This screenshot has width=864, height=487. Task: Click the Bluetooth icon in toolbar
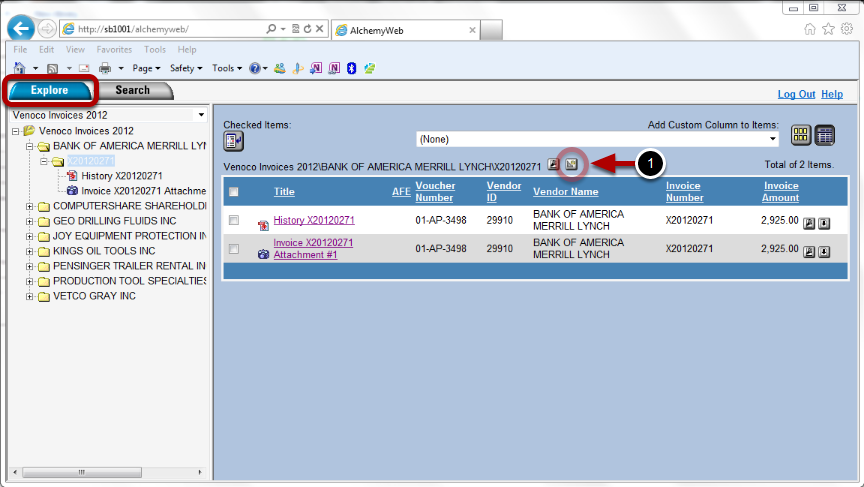352,68
